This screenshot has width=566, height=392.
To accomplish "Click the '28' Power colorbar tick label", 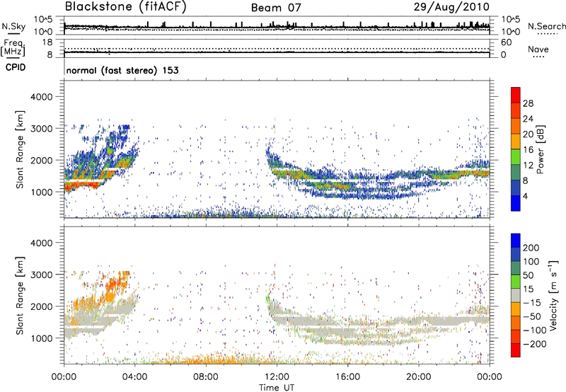I will (528, 103).
